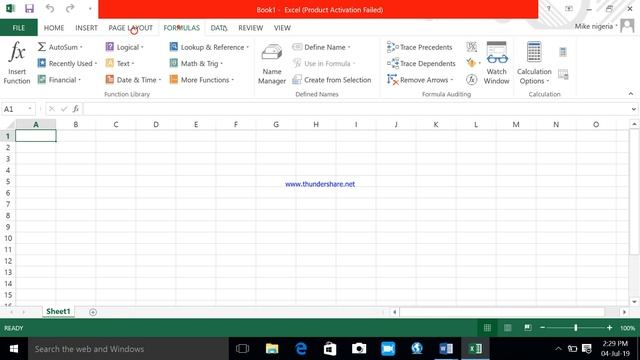Click Trace Precedents
The width and height of the screenshot is (640, 360).
[420, 47]
